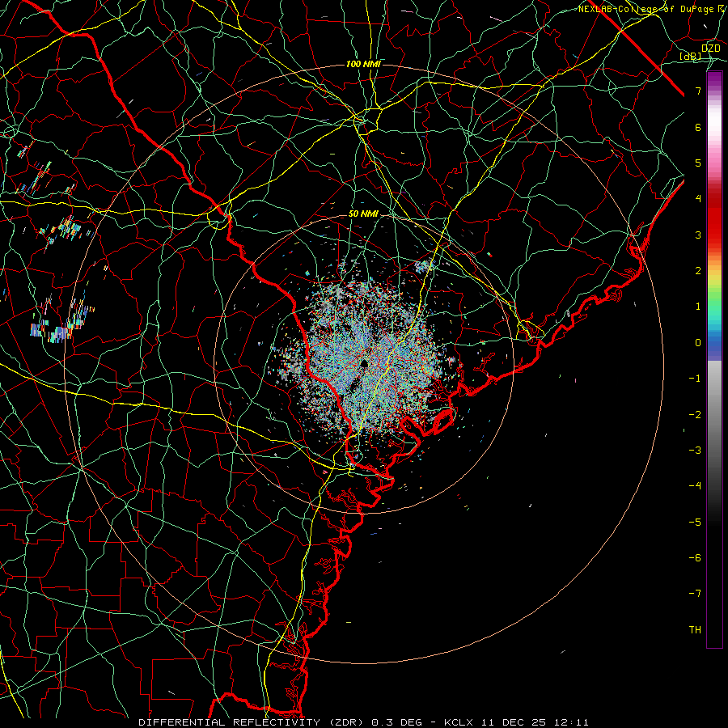Image resolution: width=728 pixels, height=728 pixels.
Task: Click the 5 value on color scale
Action: (x=698, y=163)
